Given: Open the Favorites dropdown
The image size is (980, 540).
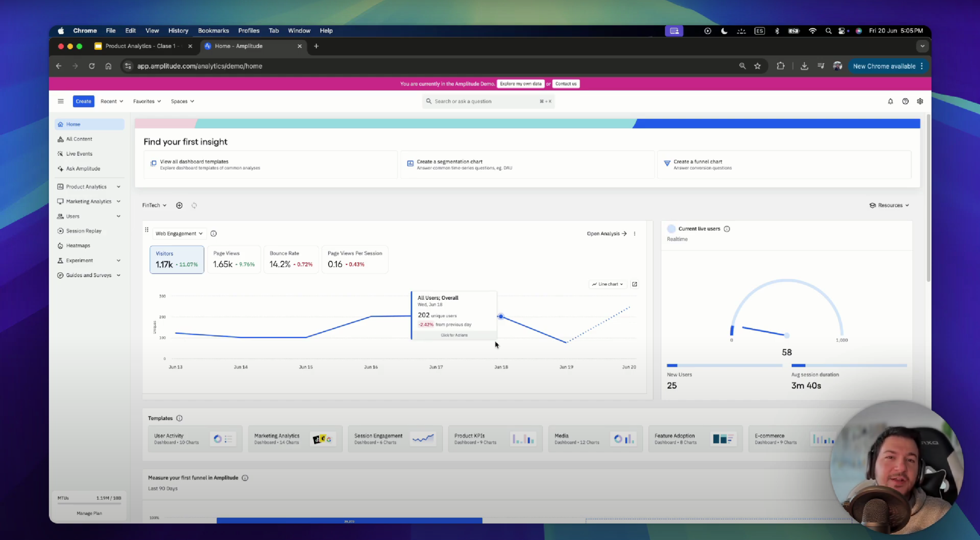Looking at the screenshot, I should (147, 101).
